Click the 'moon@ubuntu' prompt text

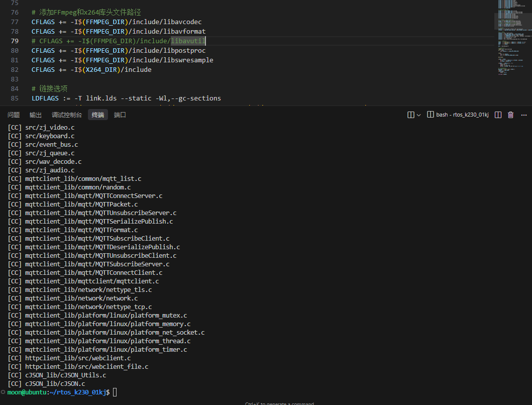click(x=27, y=392)
